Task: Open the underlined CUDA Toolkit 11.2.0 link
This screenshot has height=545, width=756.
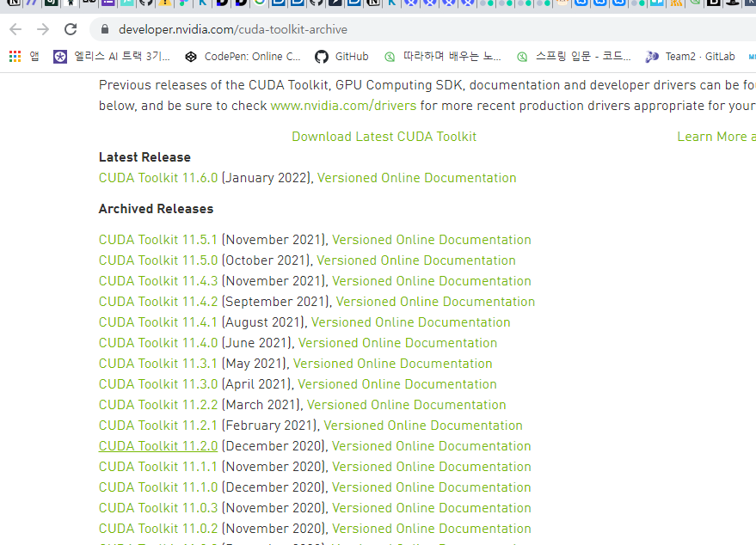Action: click(158, 446)
